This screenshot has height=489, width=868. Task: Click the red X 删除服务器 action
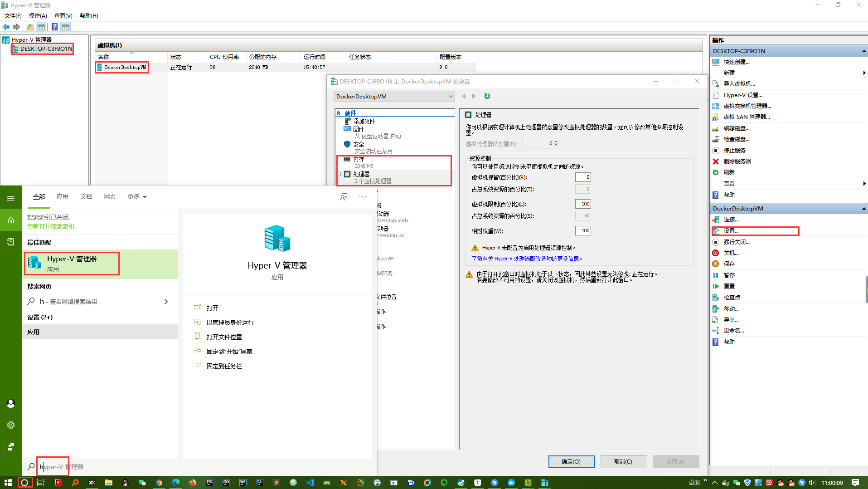[x=716, y=161]
